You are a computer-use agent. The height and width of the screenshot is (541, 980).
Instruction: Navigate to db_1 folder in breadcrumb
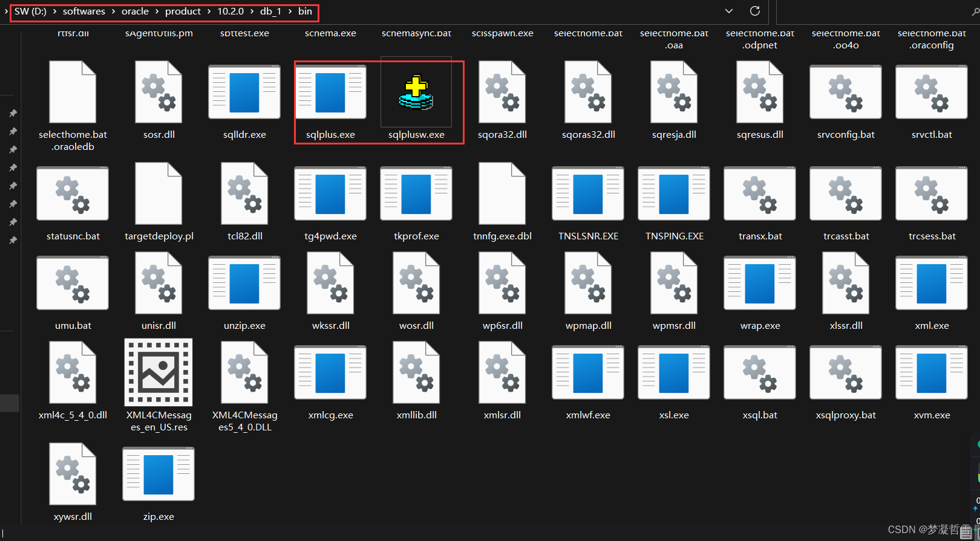click(271, 11)
